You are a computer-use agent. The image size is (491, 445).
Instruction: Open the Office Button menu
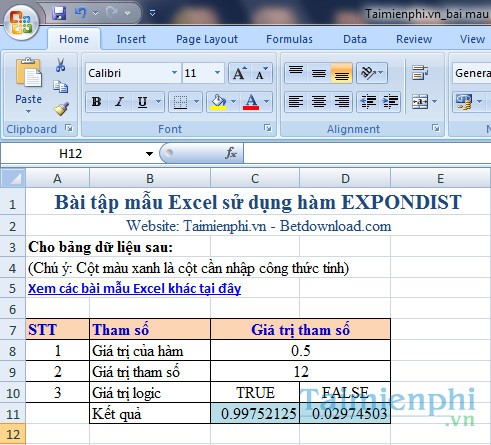21,23
